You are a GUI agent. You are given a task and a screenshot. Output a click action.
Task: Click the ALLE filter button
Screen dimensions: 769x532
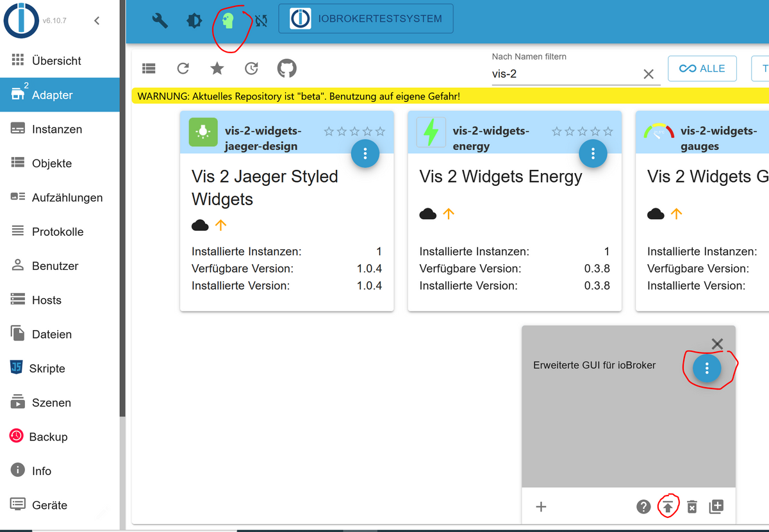702,69
